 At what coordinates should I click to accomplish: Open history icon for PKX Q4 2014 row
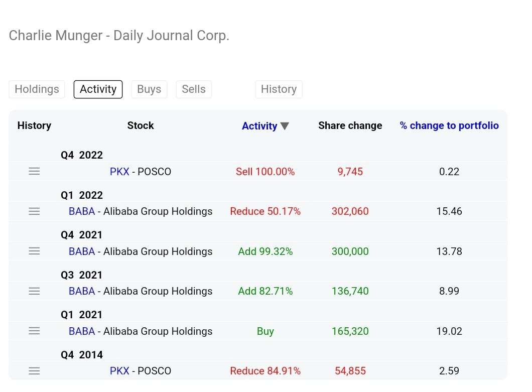(x=34, y=371)
